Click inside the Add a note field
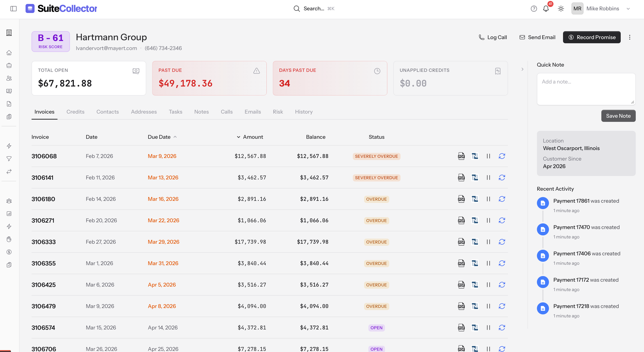This screenshot has height=352, width=644. (x=586, y=89)
